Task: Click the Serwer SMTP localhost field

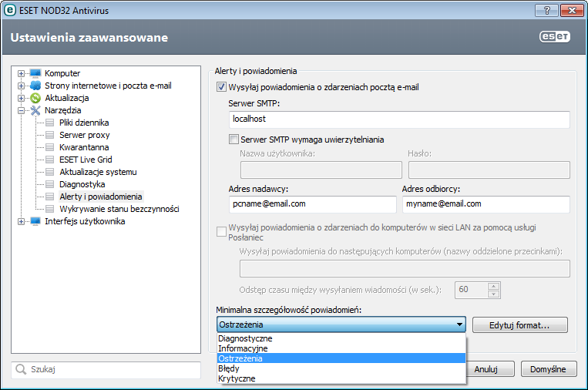Action: [399, 119]
